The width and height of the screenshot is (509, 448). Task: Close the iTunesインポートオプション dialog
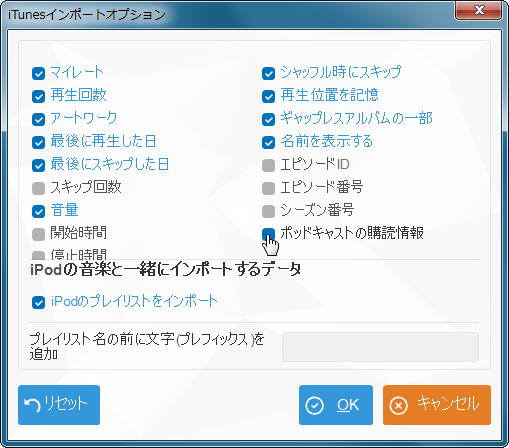[x=479, y=10]
